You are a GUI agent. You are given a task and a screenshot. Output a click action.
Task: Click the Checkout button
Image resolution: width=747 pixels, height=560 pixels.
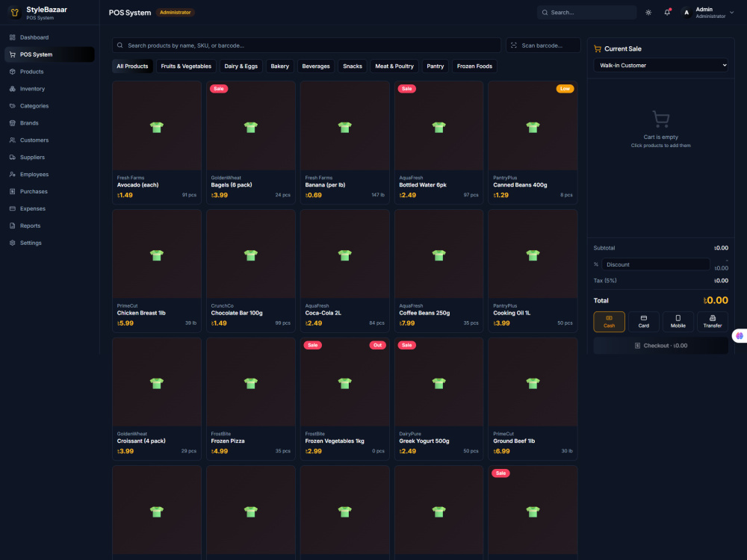(x=661, y=346)
